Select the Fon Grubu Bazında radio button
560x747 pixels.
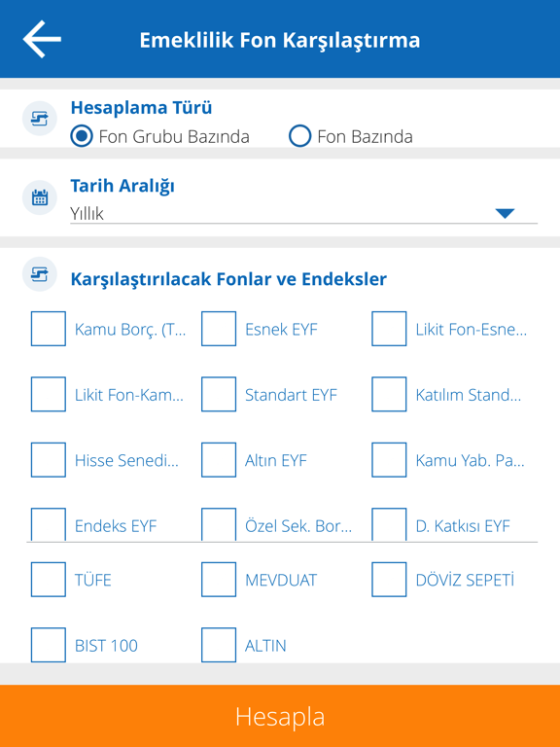(x=82, y=137)
